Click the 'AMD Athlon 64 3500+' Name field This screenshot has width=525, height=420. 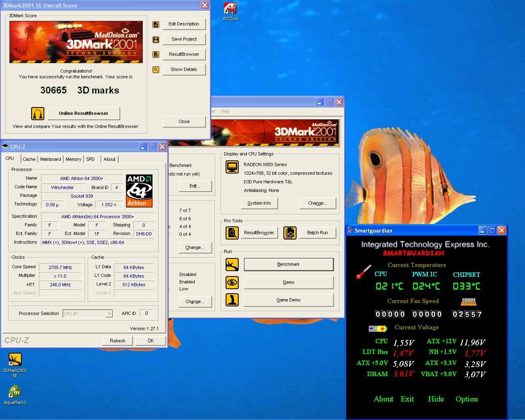tap(82, 178)
